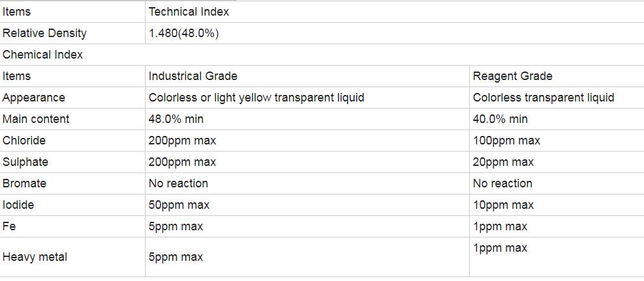Click "Colorless or light yellow transparent liquid" cell

[256, 98]
